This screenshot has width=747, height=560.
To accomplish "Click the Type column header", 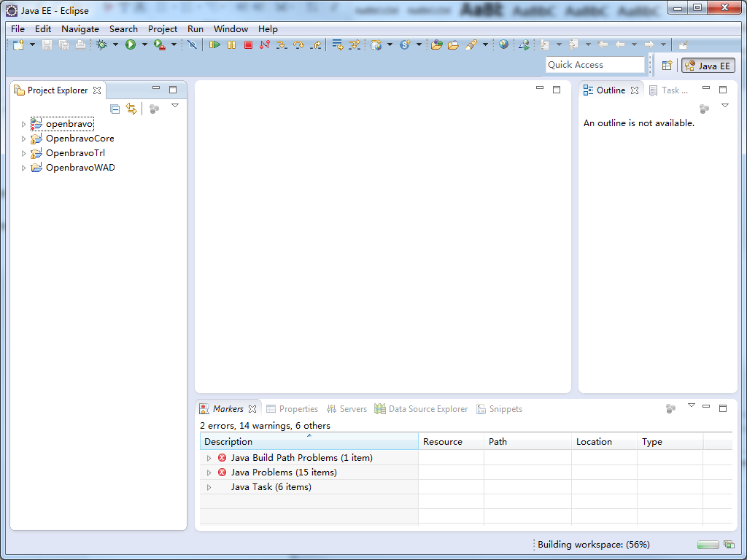I will click(x=670, y=441).
